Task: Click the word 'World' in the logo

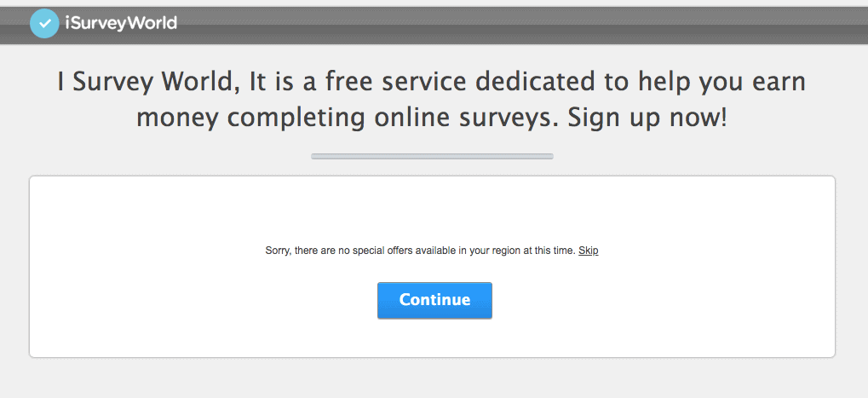Action: tap(153, 23)
